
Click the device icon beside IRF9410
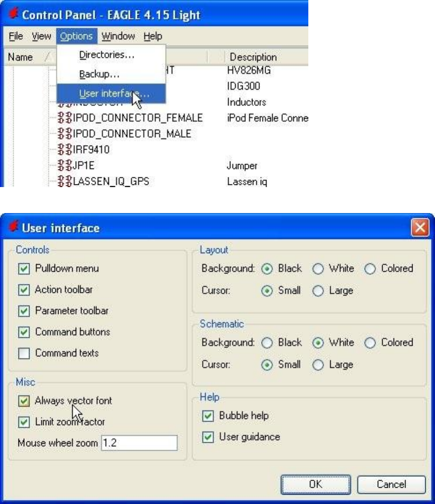[x=65, y=150]
